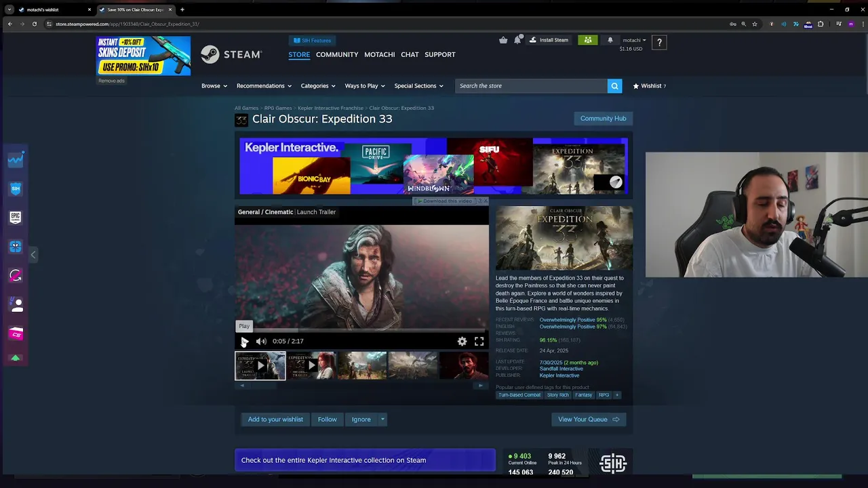Open the SIH price chart sidebar icon
This screenshot has height=488, width=868.
tap(16, 160)
